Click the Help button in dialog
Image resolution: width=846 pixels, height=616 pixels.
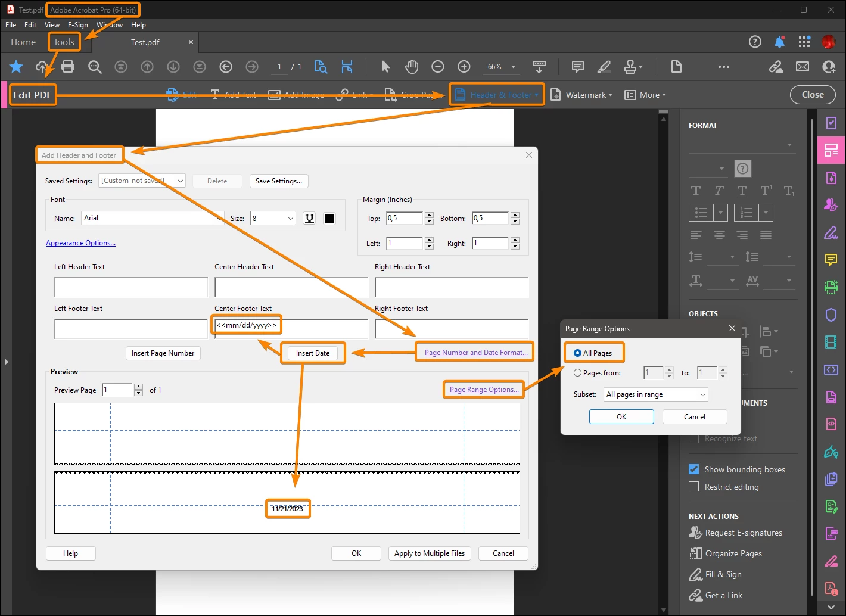pyautogui.click(x=70, y=553)
